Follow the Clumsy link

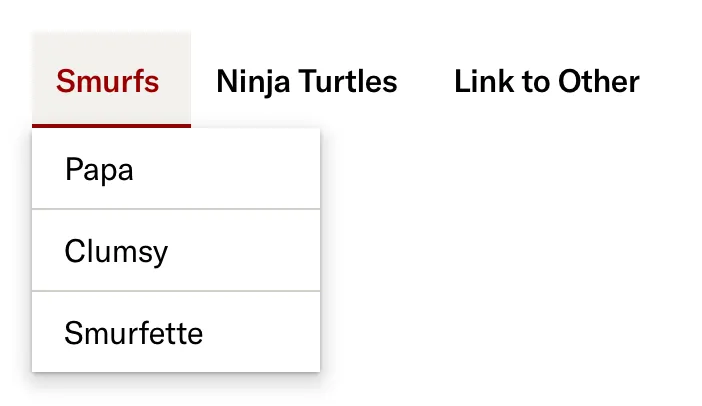point(116,250)
